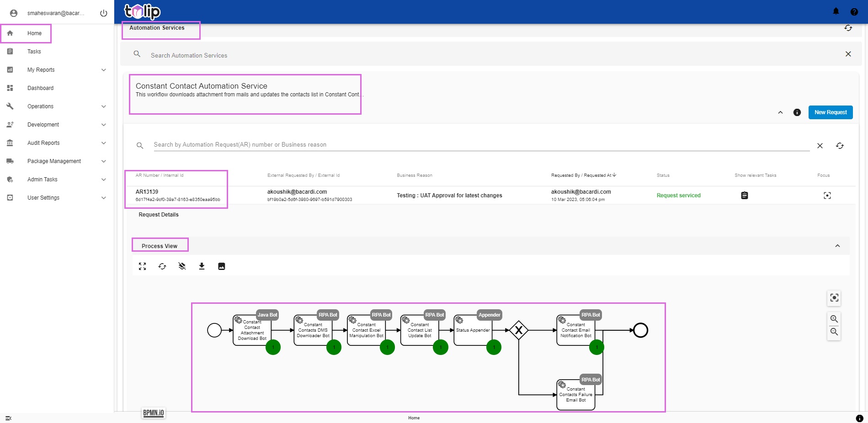
Task: Click the BPMN start event circle
Action: pyautogui.click(x=214, y=330)
